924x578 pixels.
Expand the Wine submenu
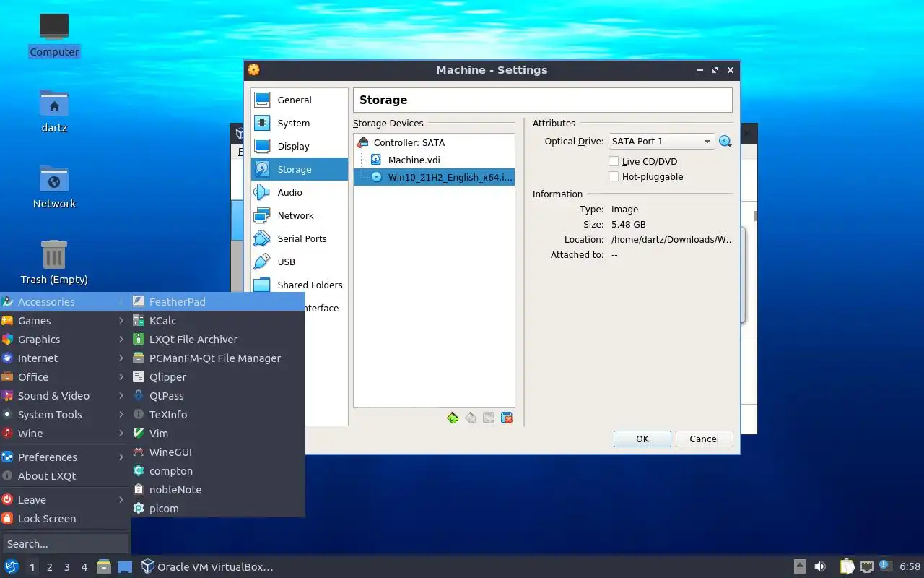pos(65,433)
